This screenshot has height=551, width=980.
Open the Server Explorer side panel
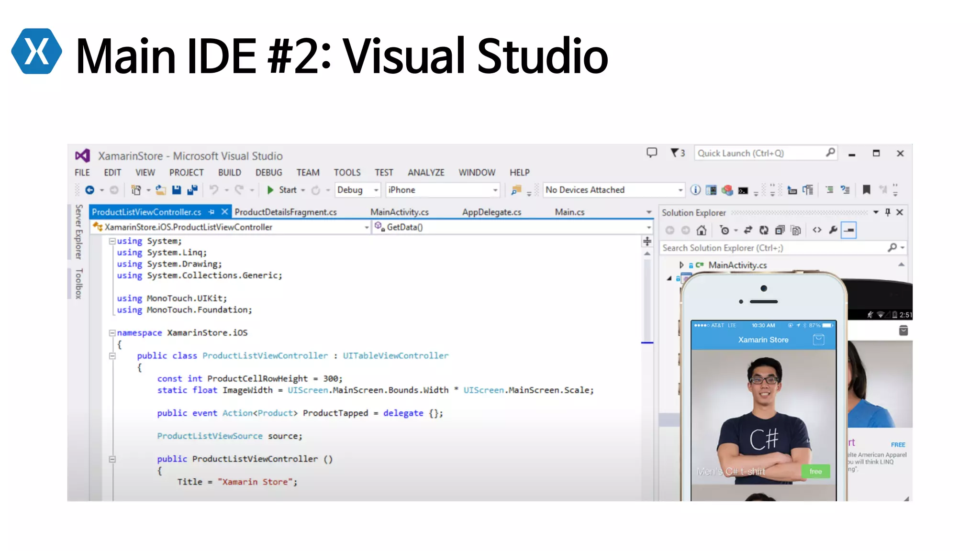(x=79, y=231)
